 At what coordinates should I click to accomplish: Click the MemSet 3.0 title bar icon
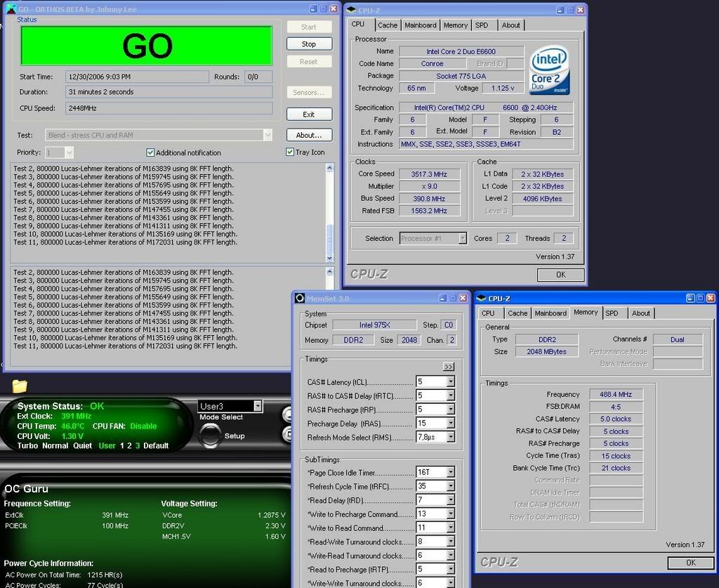tap(300, 298)
